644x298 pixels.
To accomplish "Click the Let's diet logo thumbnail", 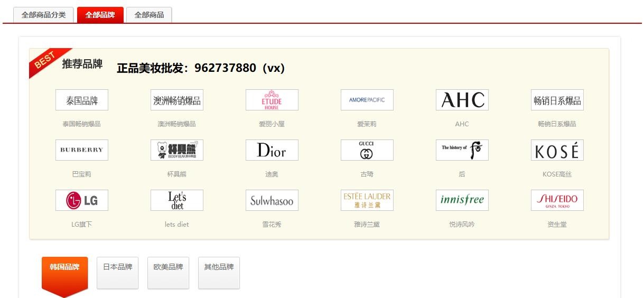I will tap(176, 200).
